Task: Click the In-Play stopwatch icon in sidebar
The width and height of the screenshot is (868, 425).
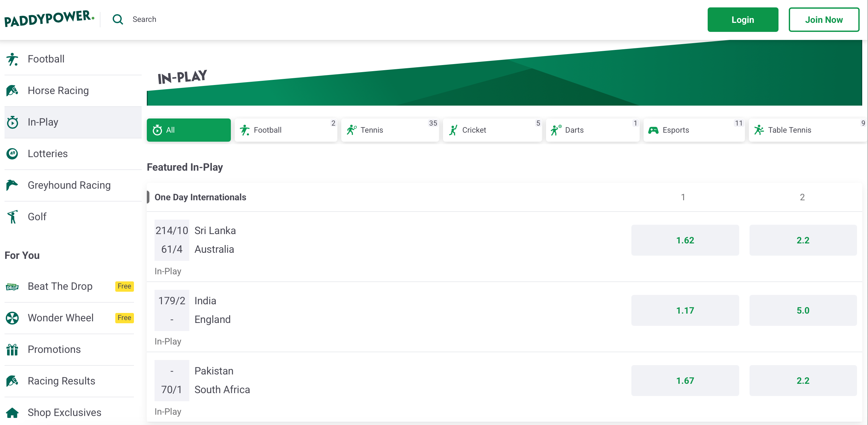Action: [13, 122]
